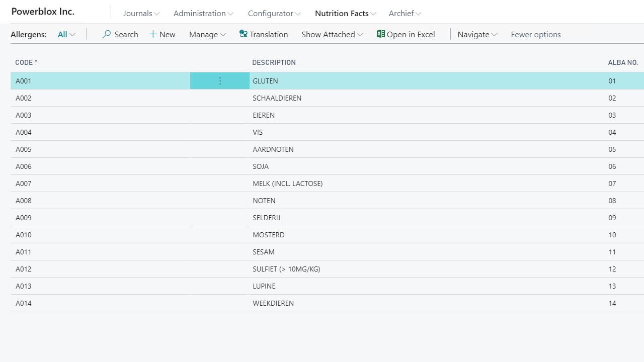Viewport: 644px width, 362px height.
Task: Click LUPINE description
Action: point(264,286)
